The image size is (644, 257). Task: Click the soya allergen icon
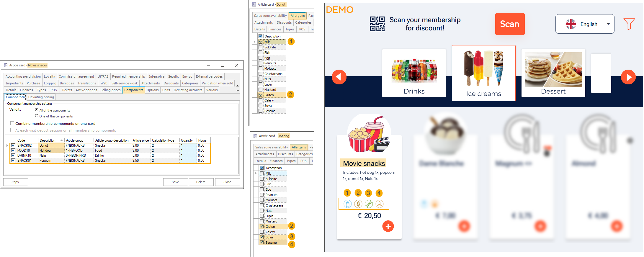(x=369, y=204)
